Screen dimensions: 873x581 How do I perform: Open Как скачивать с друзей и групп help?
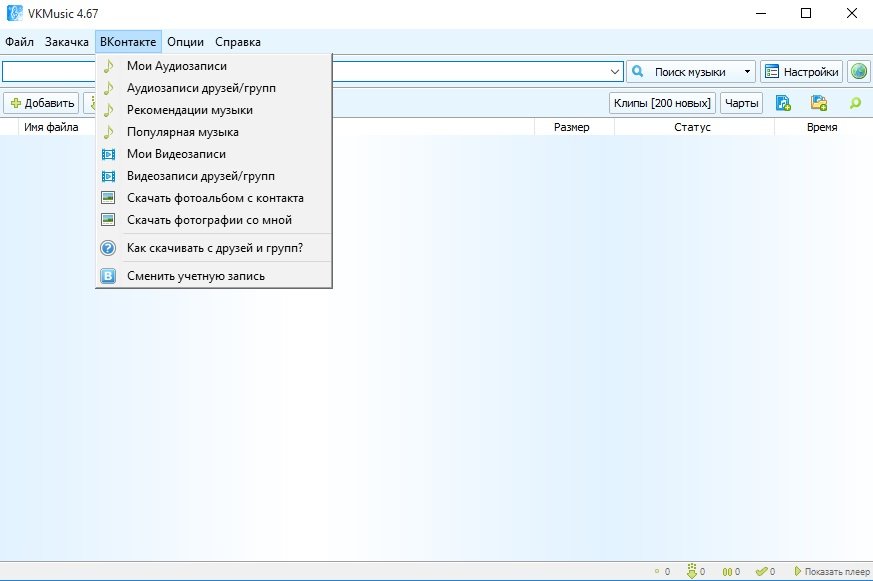[x=214, y=248]
